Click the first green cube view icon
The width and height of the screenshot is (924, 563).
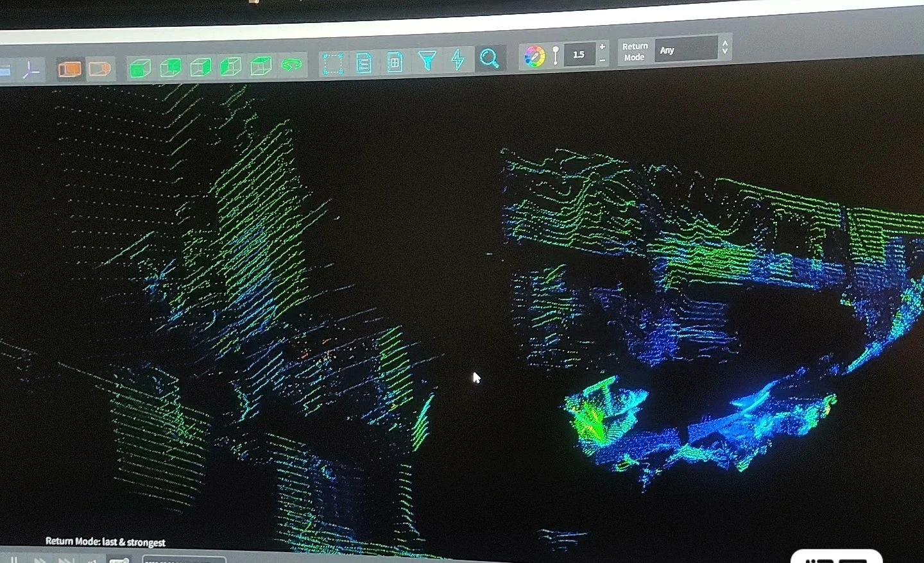coord(140,67)
